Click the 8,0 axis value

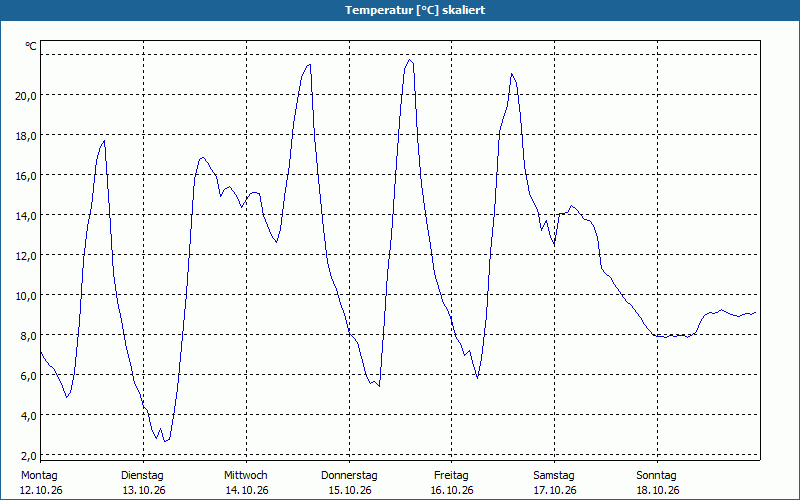point(28,335)
